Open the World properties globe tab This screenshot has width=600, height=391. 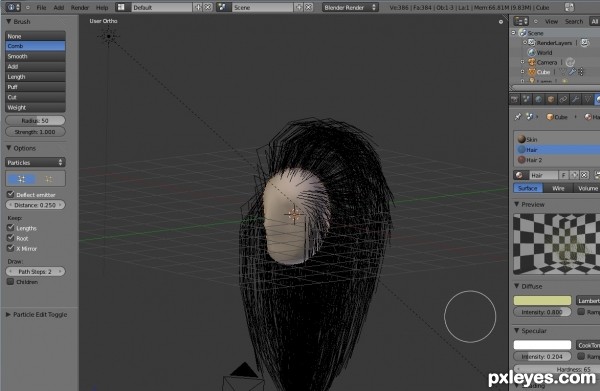[539, 99]
